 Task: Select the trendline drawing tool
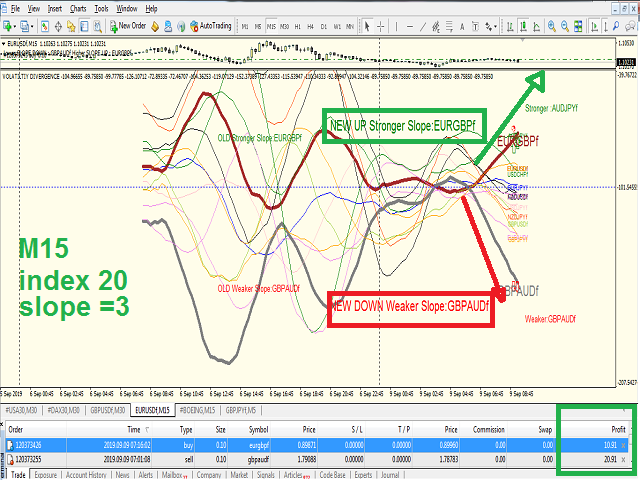point(423,27)
